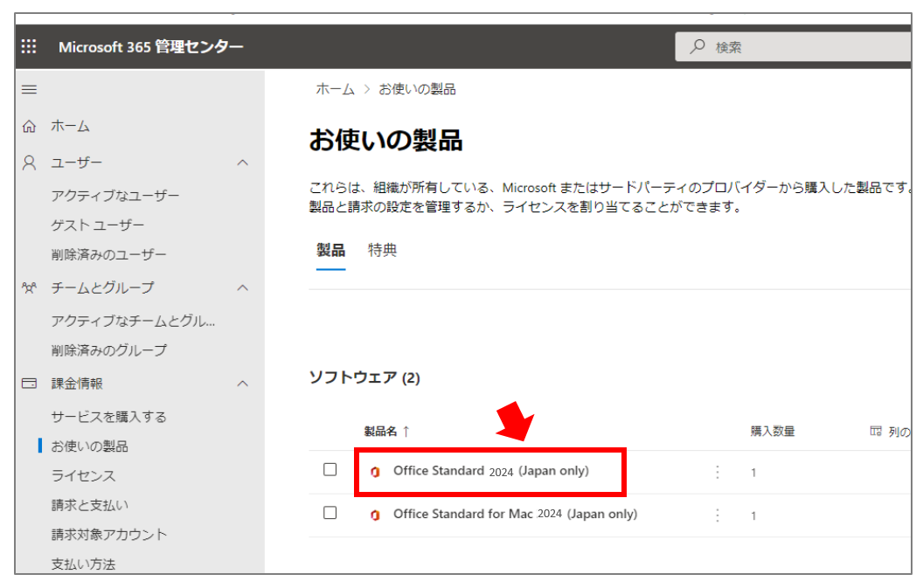Image resolution: width=923 pixels, height=588 pixels.
Task: Collapse the navigation hamburger menu
Action: [x=30, y=89]
